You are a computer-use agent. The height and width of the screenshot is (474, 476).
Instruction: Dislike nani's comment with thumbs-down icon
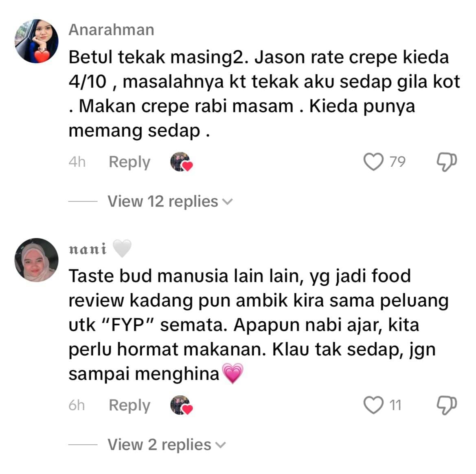pyautogui.click(x=447, y=406)
